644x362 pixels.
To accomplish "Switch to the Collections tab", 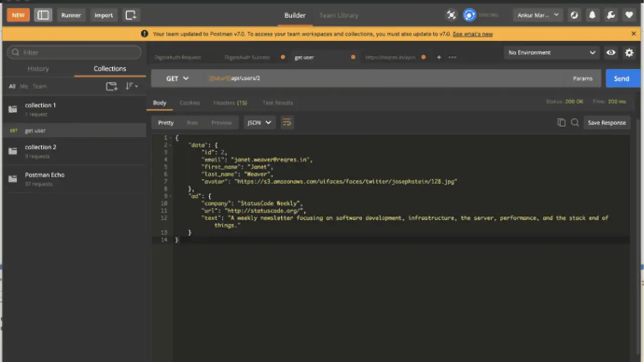I will pyautogui.click(x=110, y=68).
